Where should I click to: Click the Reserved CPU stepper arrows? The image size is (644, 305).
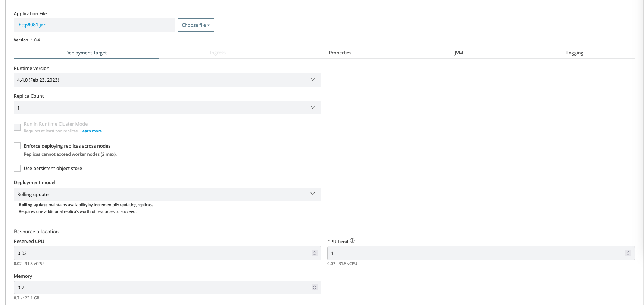tap(314, 253)
